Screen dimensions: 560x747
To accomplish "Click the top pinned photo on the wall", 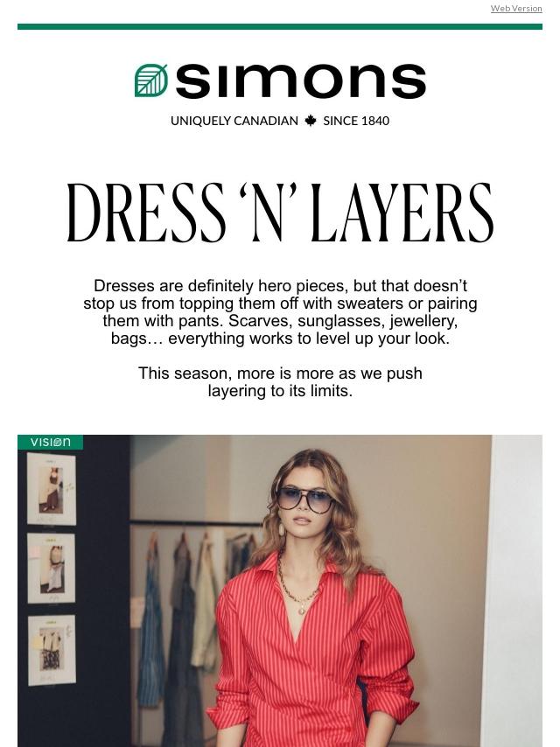I will 52,489.
